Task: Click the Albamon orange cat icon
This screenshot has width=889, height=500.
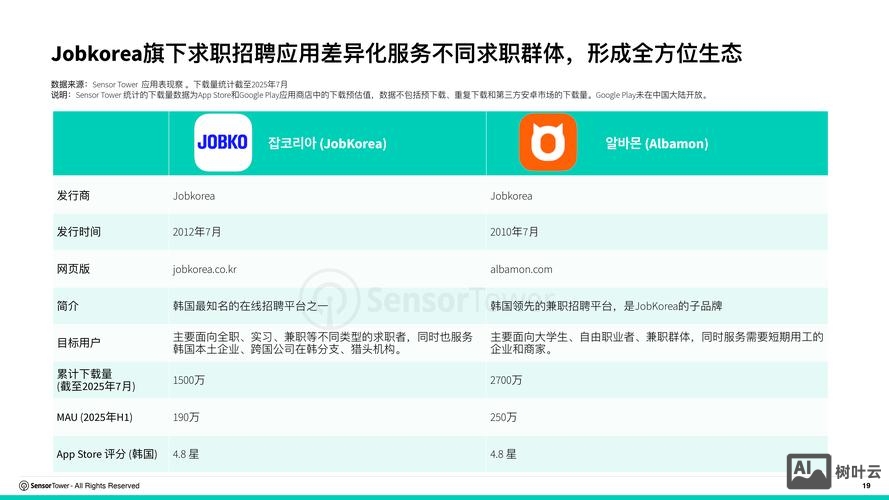Action: tap(548, 142)
